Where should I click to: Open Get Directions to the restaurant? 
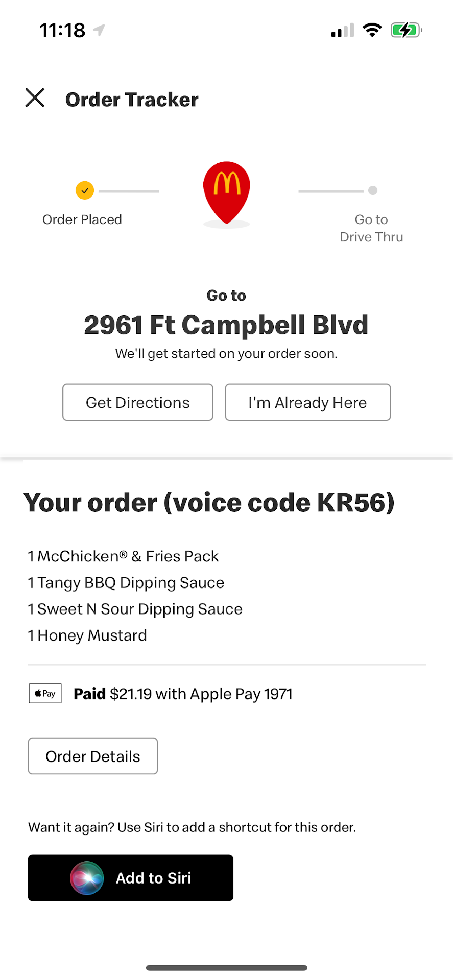pyautogui.click(x=138, y=402)
